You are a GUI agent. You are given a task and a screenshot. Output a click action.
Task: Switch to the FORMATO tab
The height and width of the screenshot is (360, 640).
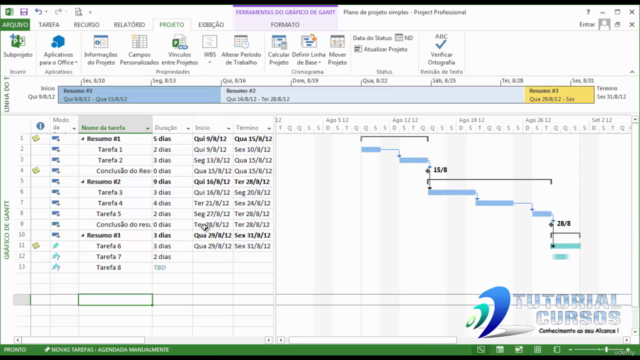[285, 24]
